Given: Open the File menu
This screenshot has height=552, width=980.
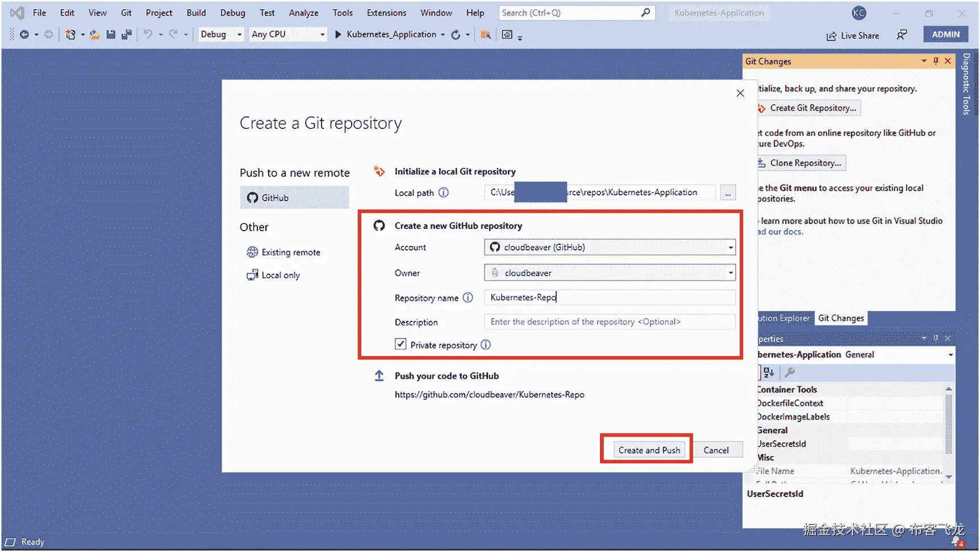Looking at the screenshot, I should pos(39,12).
